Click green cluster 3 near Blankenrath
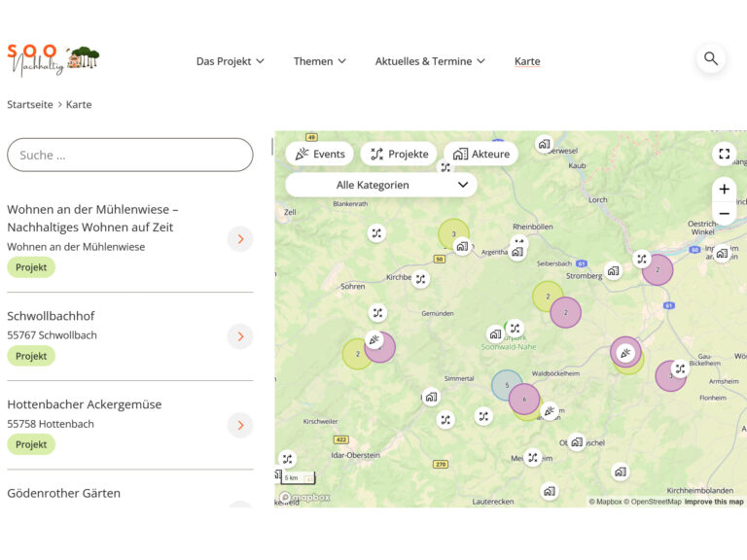The height and width of the screenshot is (560, 747). coord(453,233)
